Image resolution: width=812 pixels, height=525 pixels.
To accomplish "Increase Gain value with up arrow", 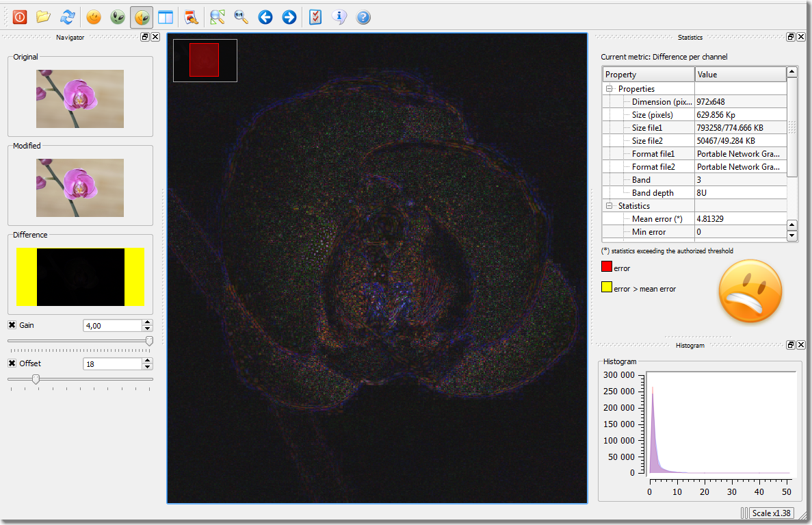I will point(147,322).
